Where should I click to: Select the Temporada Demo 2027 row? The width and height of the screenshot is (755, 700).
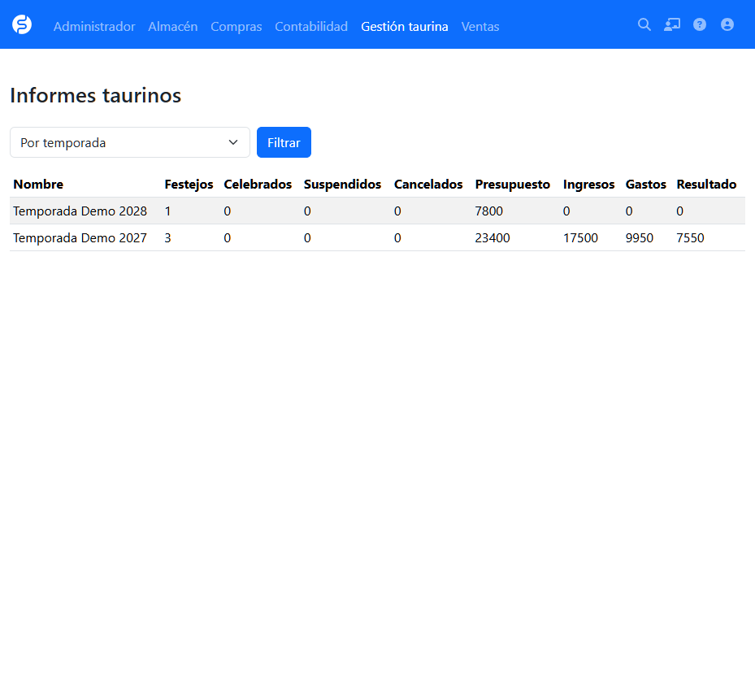click(377, 238)
